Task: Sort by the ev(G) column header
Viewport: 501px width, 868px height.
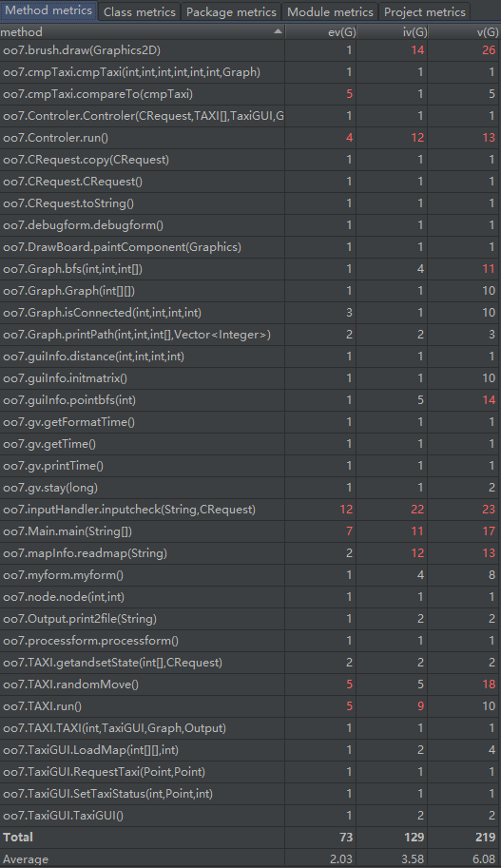Action: pyautogui.click(x=320, y=32)
